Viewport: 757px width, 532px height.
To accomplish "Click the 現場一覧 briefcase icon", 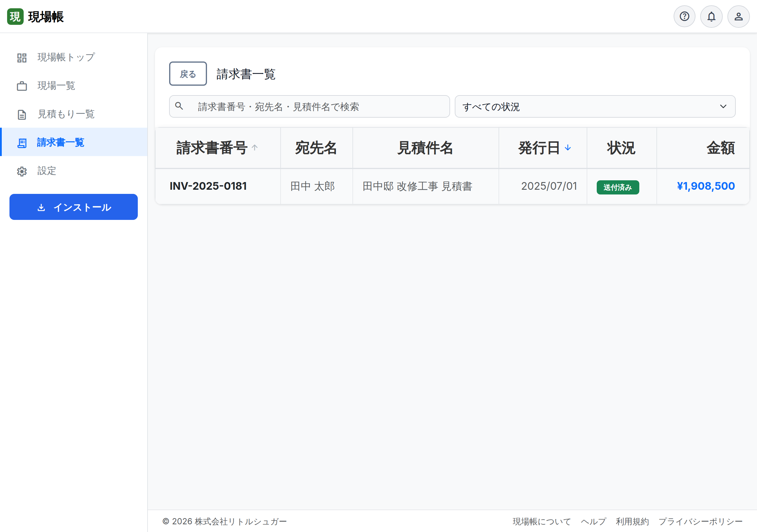I will [22, 86].
